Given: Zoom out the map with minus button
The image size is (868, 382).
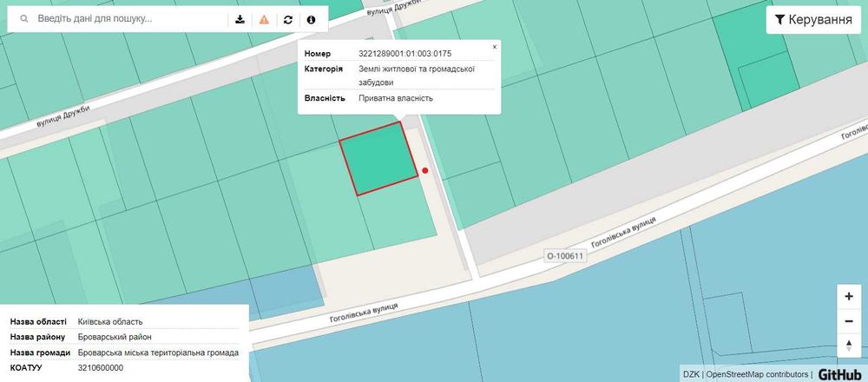Looking at the screenshot, I should coord(849,321).
